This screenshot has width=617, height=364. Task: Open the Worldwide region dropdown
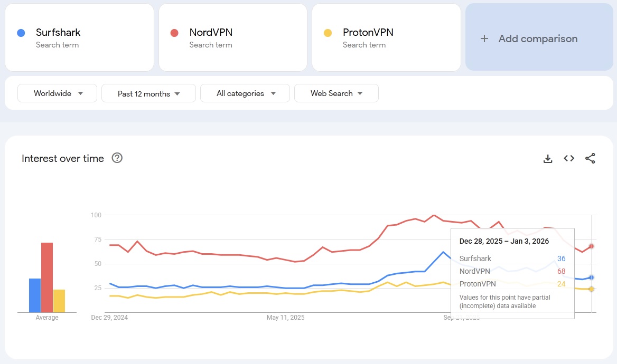point(57,93)
